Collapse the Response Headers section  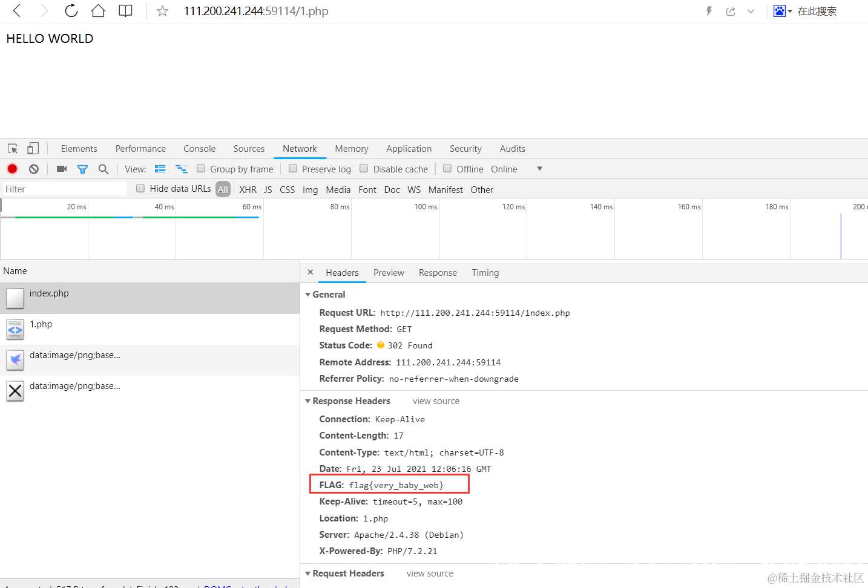[x=307, y=401]
